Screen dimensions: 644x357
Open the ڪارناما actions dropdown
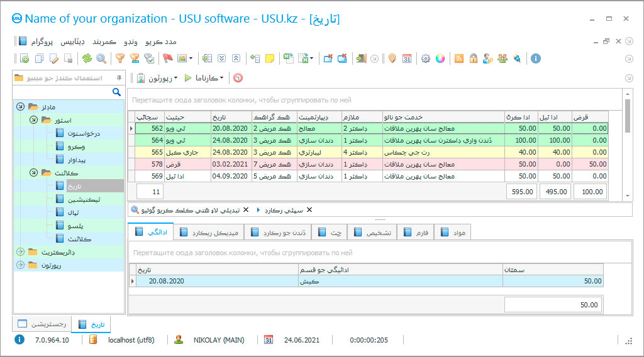pos(204,78)
